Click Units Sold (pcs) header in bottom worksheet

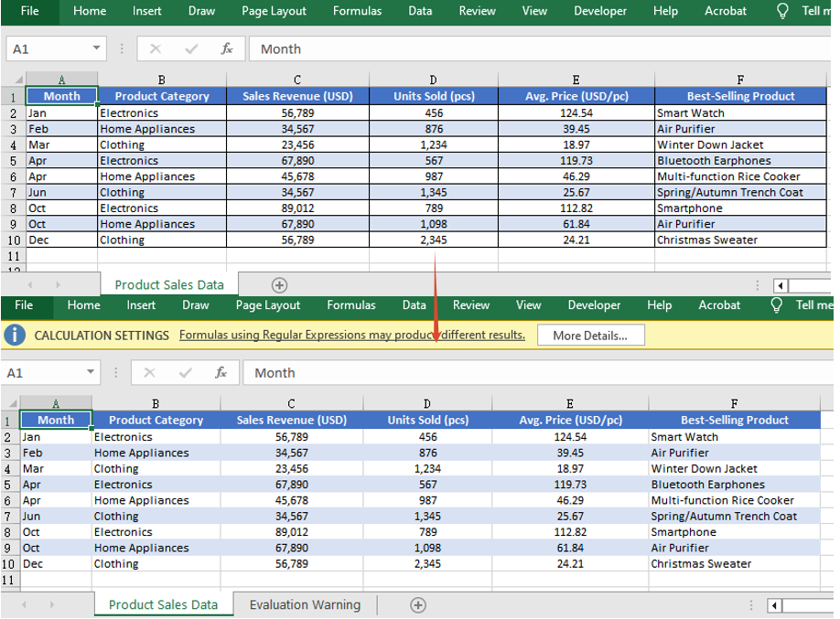pos(427,421)
